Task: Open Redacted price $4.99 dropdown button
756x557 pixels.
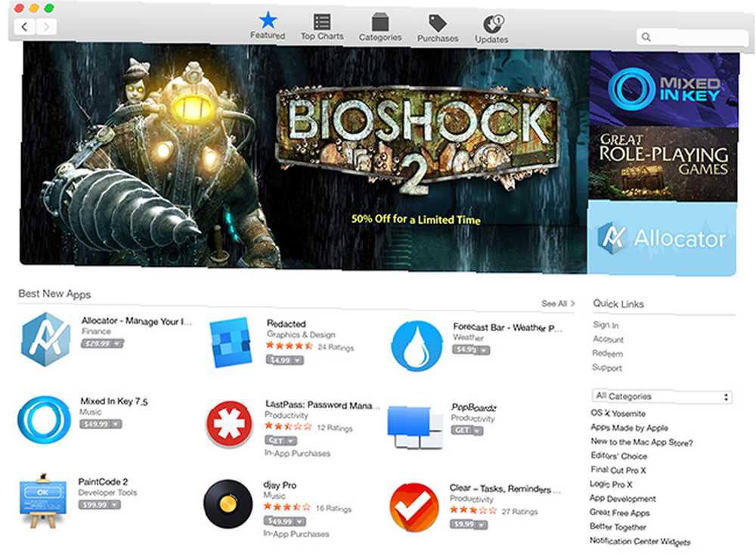Action: [284, 360]
